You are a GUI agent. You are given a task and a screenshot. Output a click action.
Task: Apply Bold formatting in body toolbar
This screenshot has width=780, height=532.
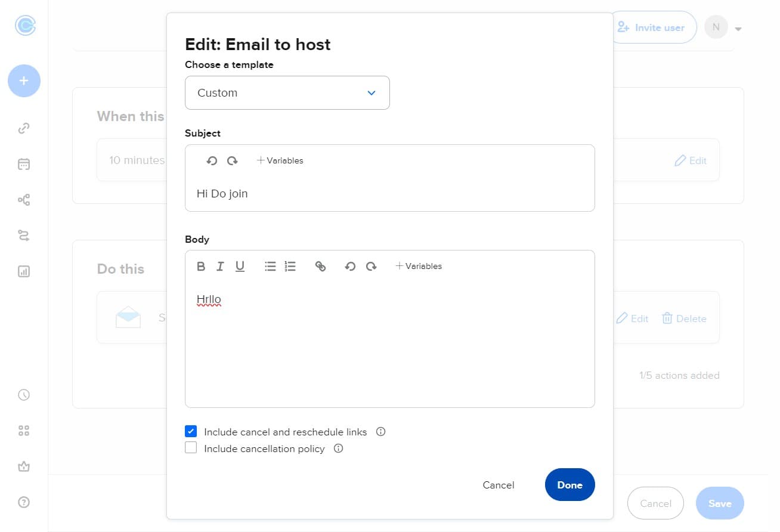tap(201, 267)
